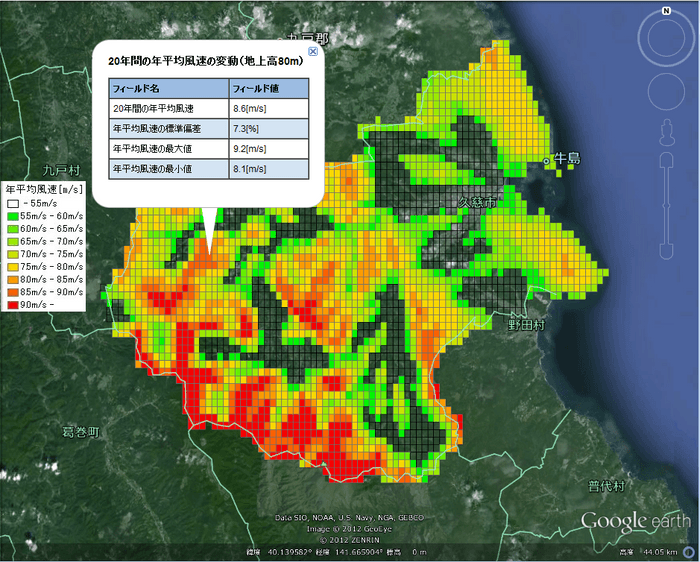Close the 20年間の年平均風速 info balloon
Viewport: 700px width, 562px height.
point(313,51)
